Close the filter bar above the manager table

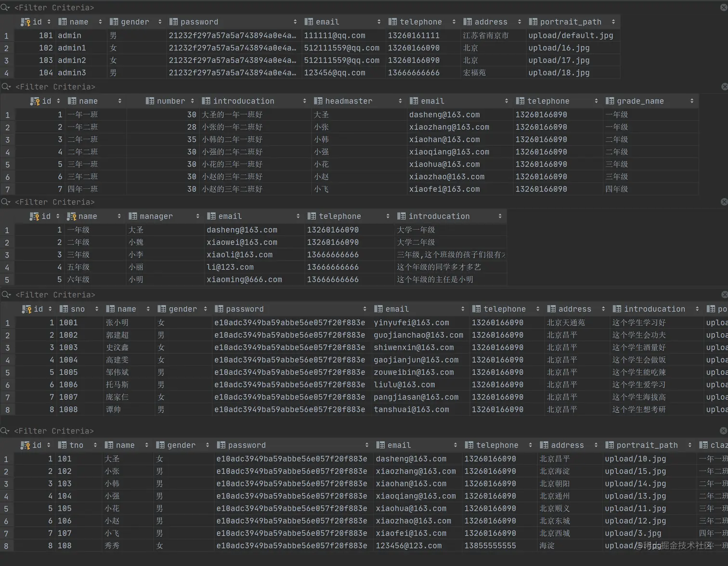(725, 202)
